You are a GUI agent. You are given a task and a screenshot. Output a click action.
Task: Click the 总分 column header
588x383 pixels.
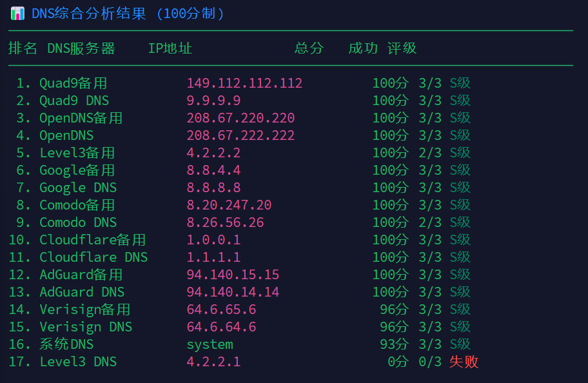pyautogui.click(x=309, y=48)
